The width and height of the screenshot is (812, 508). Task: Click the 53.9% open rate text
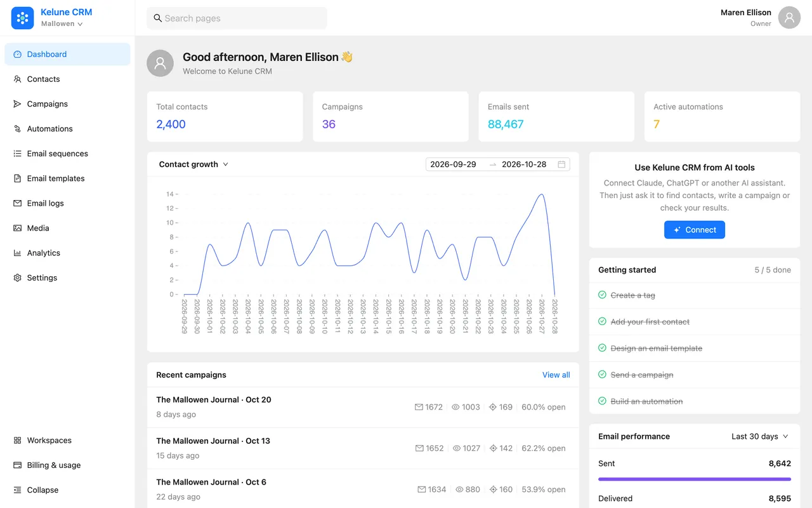544,490
